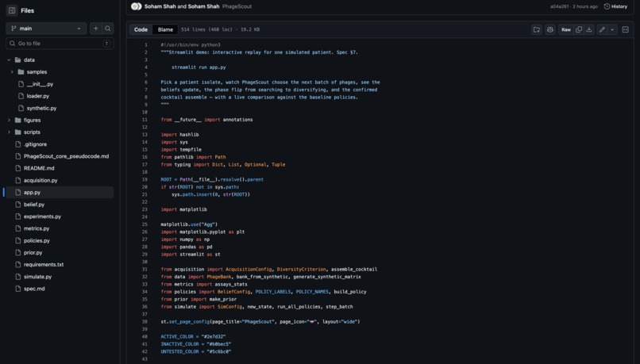Edit this file pencil icon
The height and width of the screenshot is (364, 640).
tap(602, 29)
